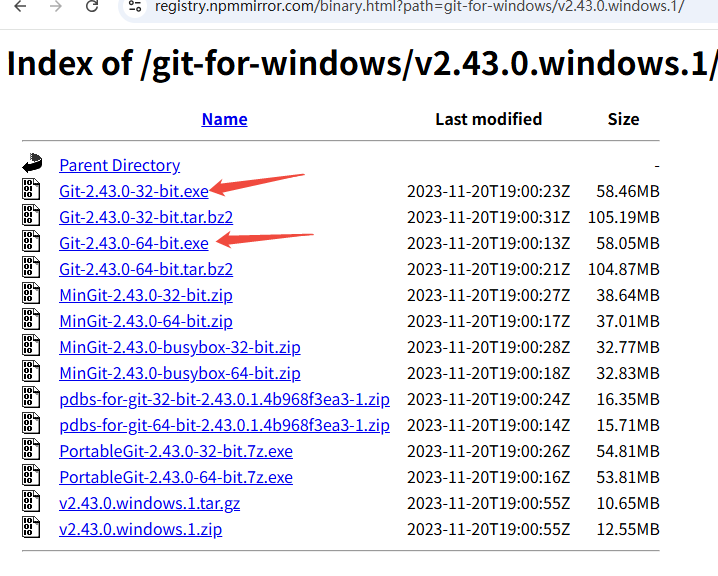Screen dimensions: 718x576
Task: Click the file icon beside Git-2.43.0-64-bit.tar.bz2
Action: [x=31, y=268]
